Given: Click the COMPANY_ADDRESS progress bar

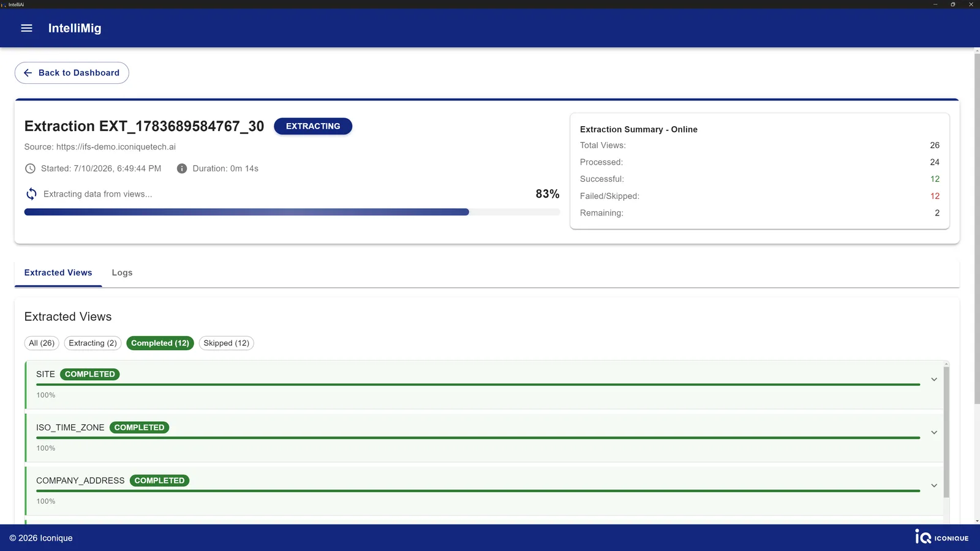Looking at the screenshot, I should point(478,491).
